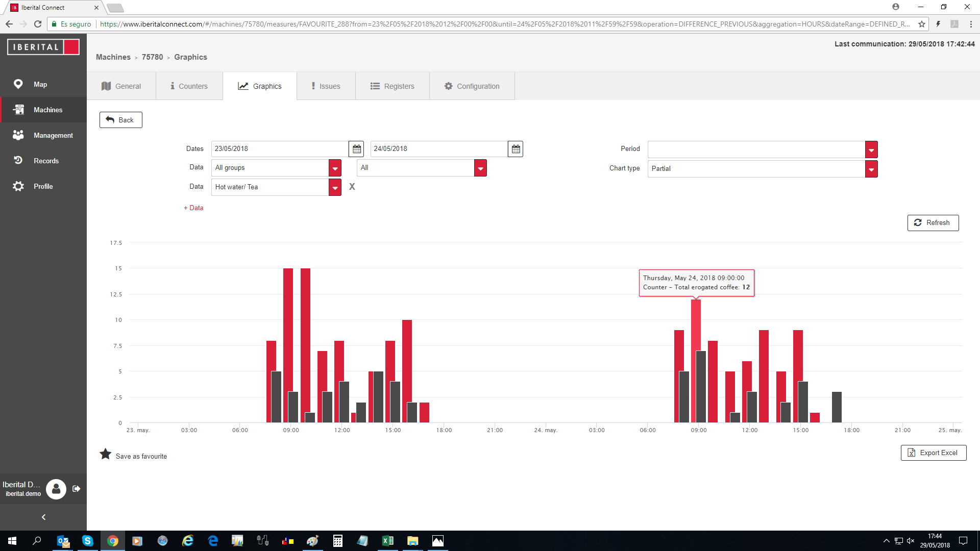Add another series via + Data link
Image resolution: width=980 pixels, height=551 pixels.
click(x=193, y=208)
